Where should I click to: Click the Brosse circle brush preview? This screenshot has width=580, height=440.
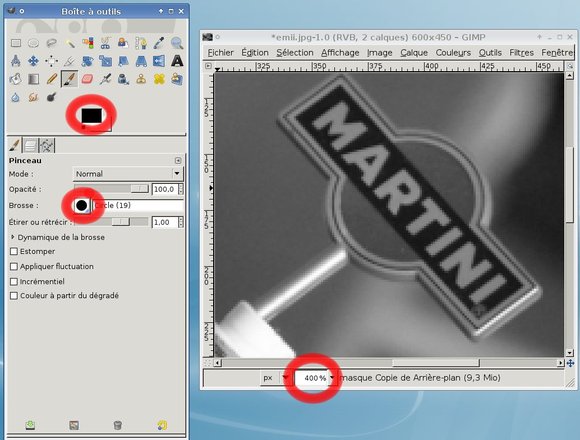[x=81, y=205]
